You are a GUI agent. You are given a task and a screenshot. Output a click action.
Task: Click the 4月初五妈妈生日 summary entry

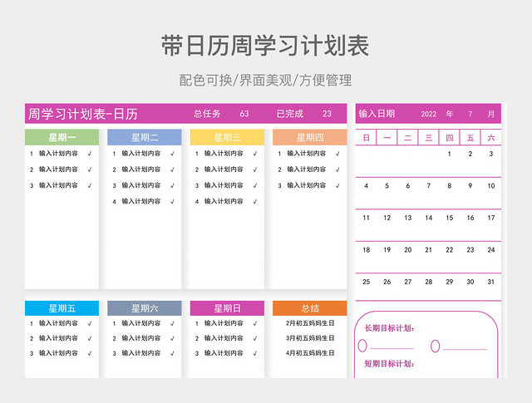tap(310, 353)
